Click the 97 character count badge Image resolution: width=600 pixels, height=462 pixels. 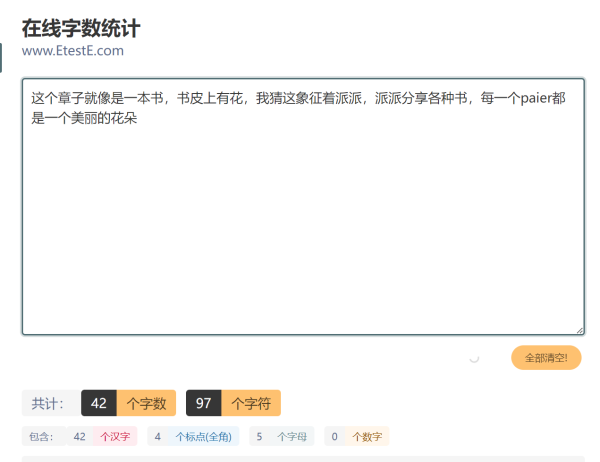(x=204, y=403)
